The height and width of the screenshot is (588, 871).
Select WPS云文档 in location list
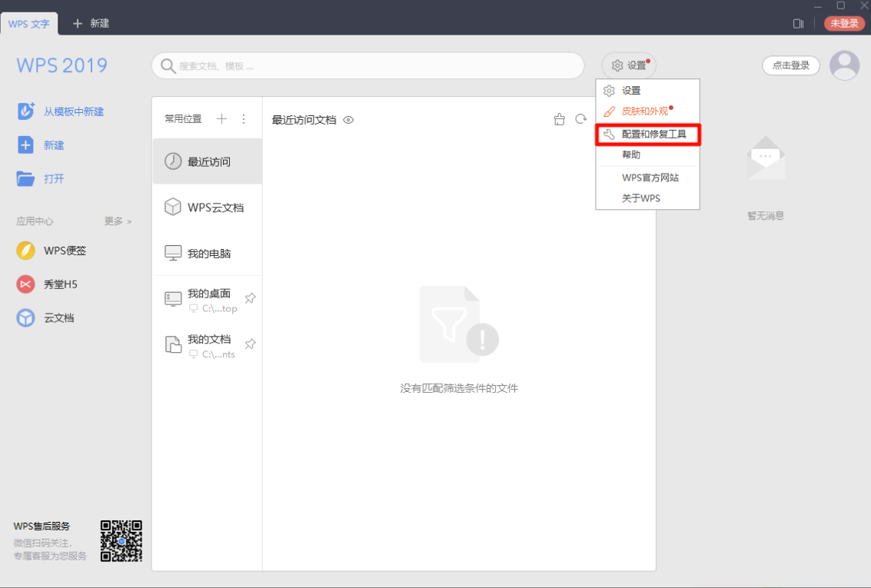208,207
